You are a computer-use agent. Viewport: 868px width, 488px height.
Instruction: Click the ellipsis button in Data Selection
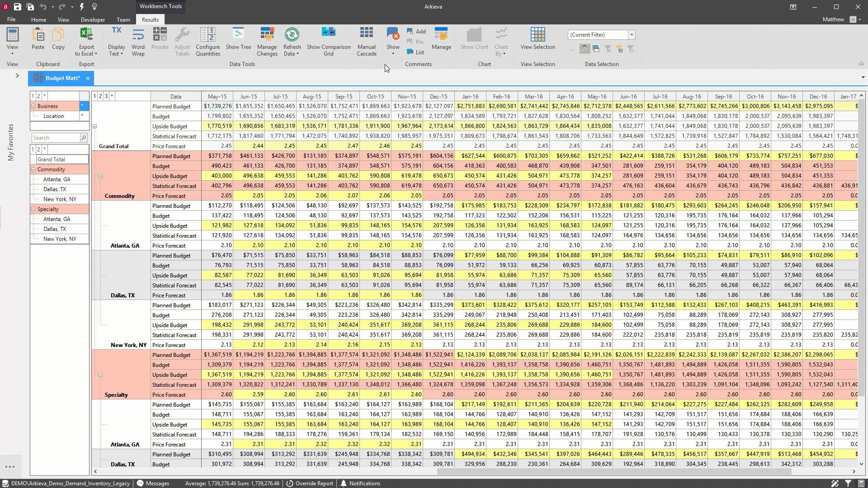click(572, 49)
